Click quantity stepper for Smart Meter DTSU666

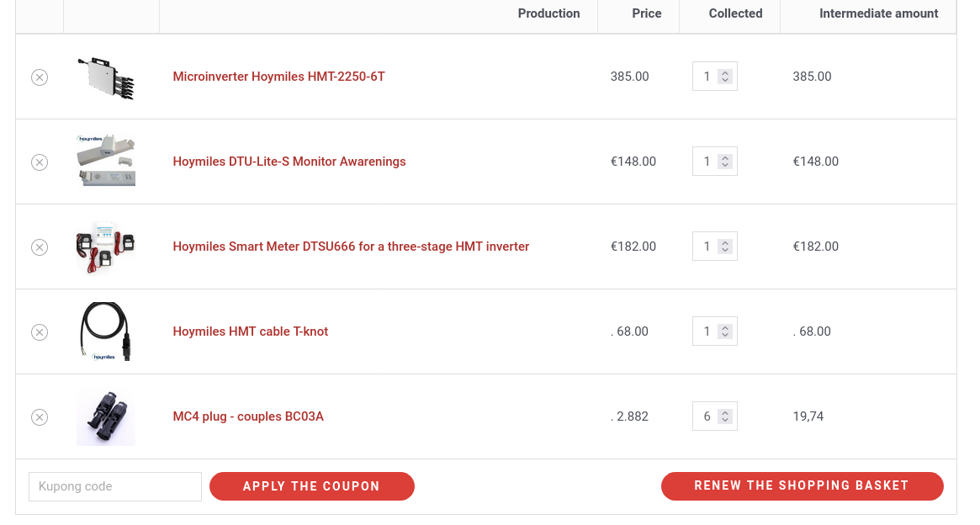tap(725, 247)
